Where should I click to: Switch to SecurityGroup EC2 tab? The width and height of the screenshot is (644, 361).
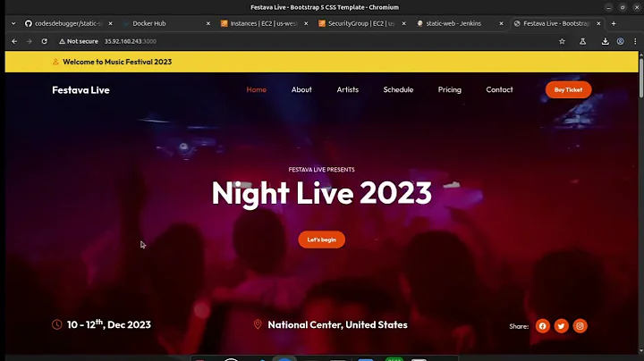[x=360, y=24]
